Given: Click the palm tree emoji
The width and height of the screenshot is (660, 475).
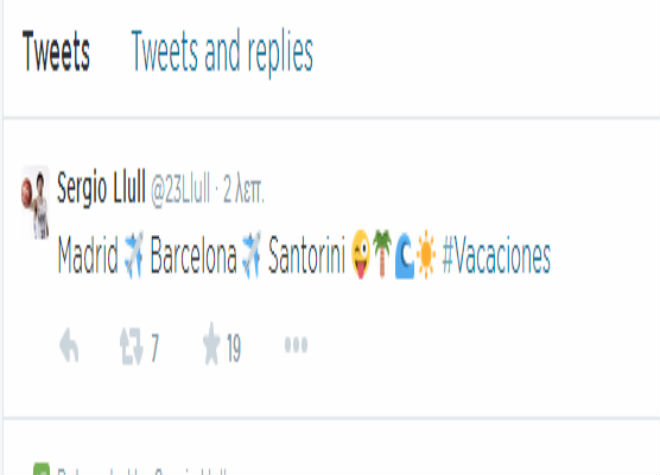Looking at the screenshot, I should point(382,254).
